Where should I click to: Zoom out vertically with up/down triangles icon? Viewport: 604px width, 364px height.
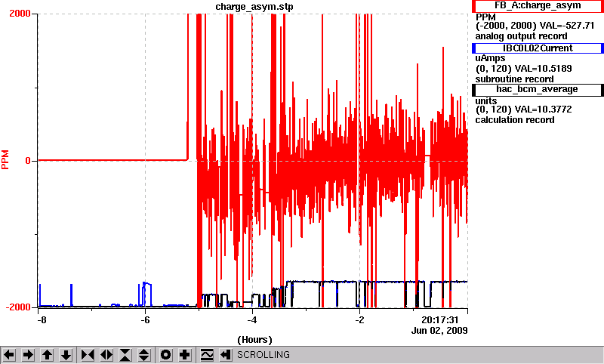click(x=144, y=354)
